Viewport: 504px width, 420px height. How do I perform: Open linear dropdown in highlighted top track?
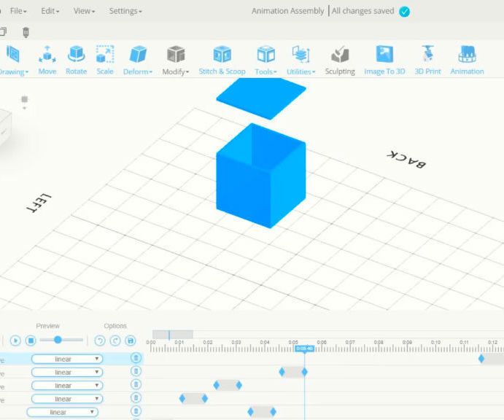tap(67, 359)
